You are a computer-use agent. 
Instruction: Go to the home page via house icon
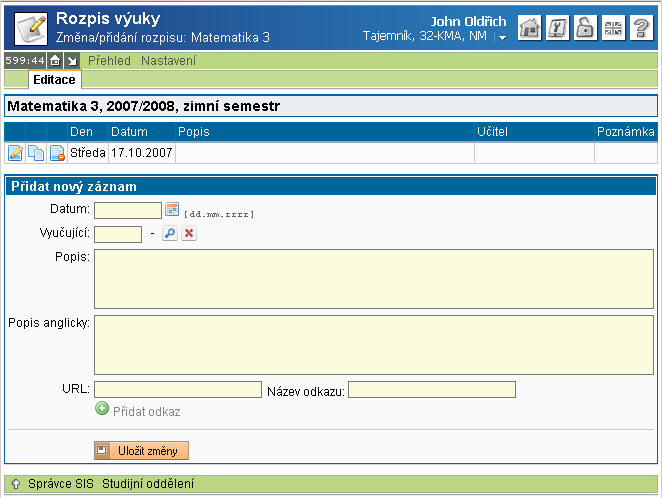pos(531,29)
